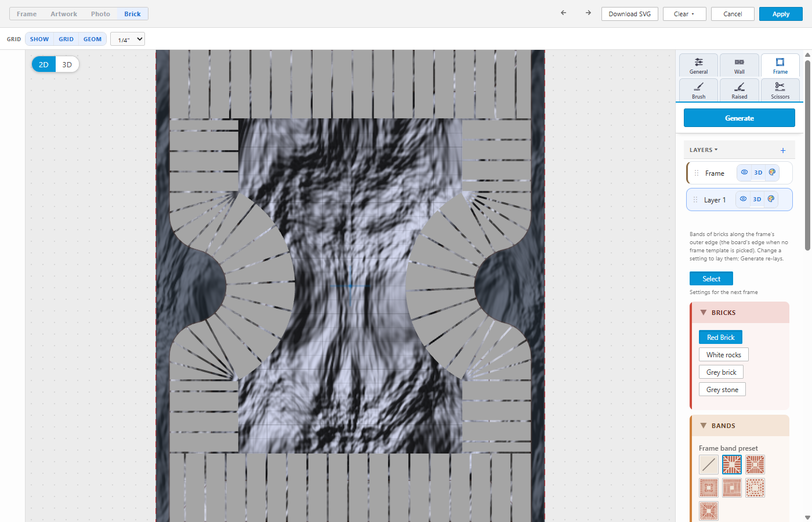
Task: Toggle 3D for the Frame layer
Action: tap(758, 172)
